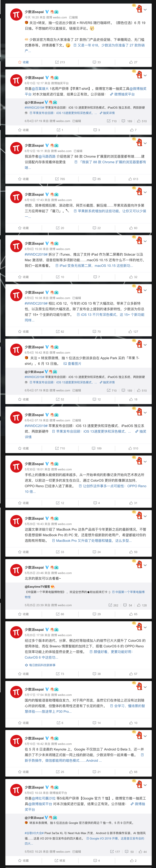156x868 pixels.
Task: Repost the post with 765 reposts
Action: click(x=60, y=179)
